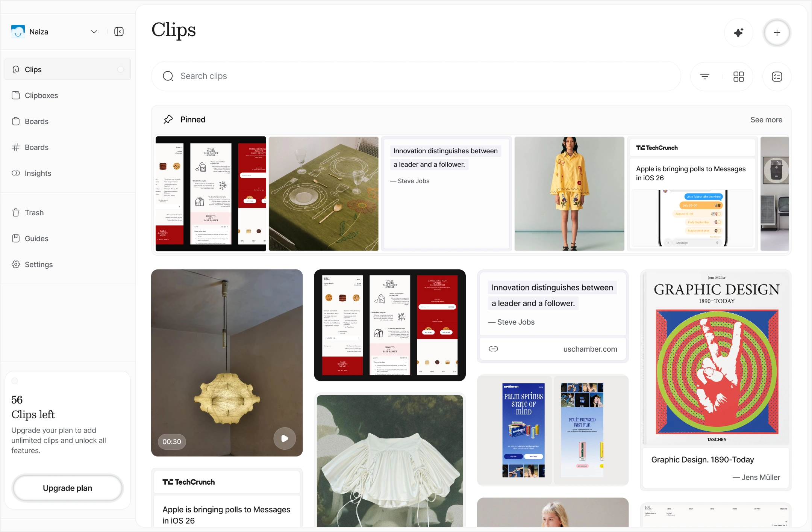Click the search magnifier icon

[x=168, y=76]
